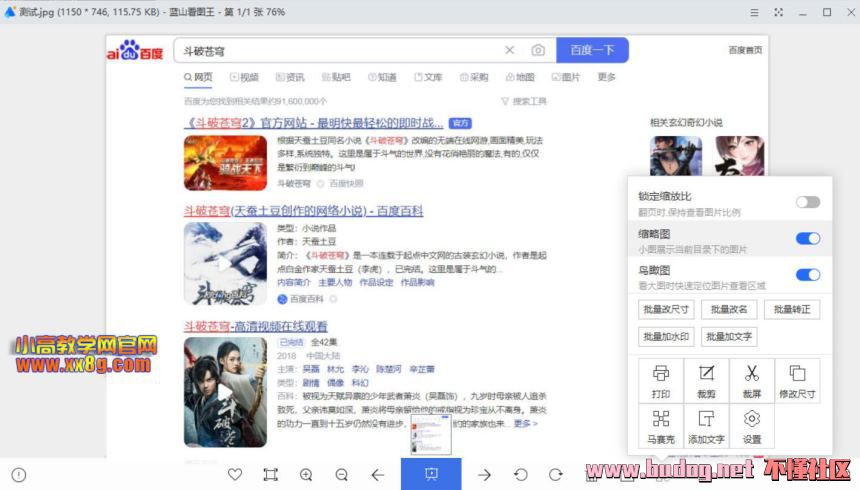
Task: Select the 地图 tab on the Baidu page
Action: point(520,77)
